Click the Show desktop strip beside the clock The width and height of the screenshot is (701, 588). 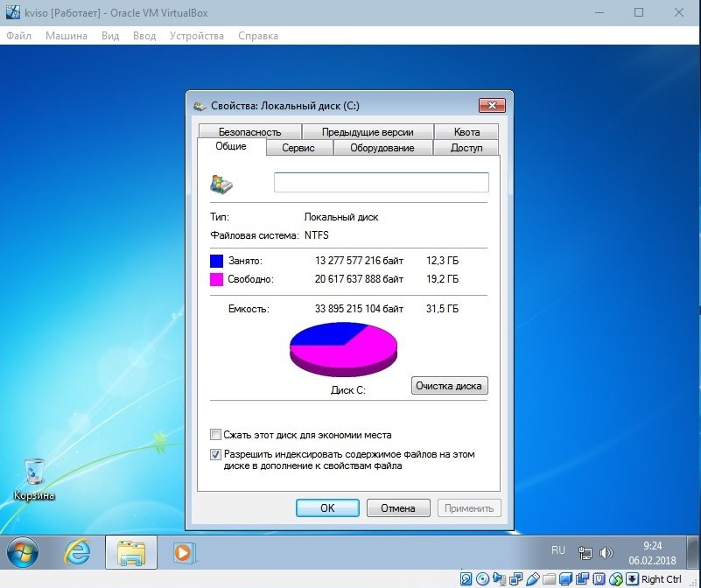point(694,552)
